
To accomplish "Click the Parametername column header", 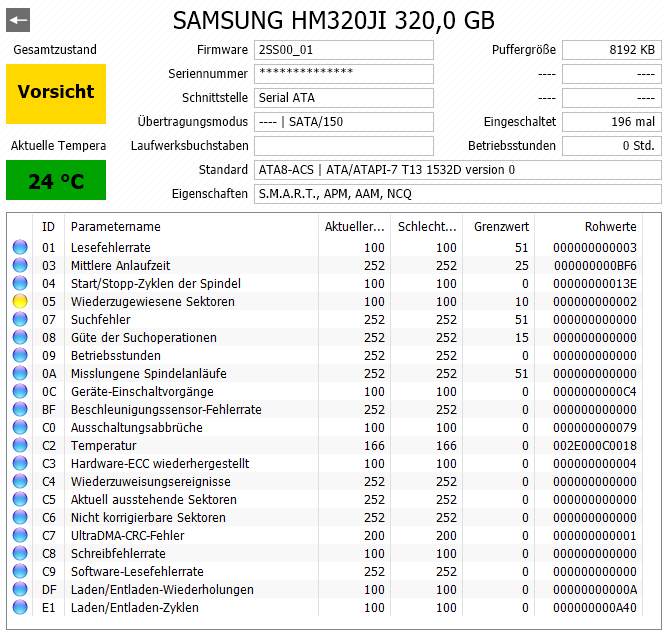I will coord(115,227).
